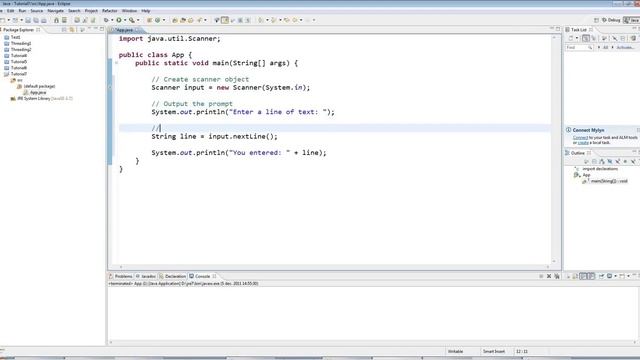The width and height of the screenshot is (640, 360).
Task: Click the create local task link
Action: 583,143
